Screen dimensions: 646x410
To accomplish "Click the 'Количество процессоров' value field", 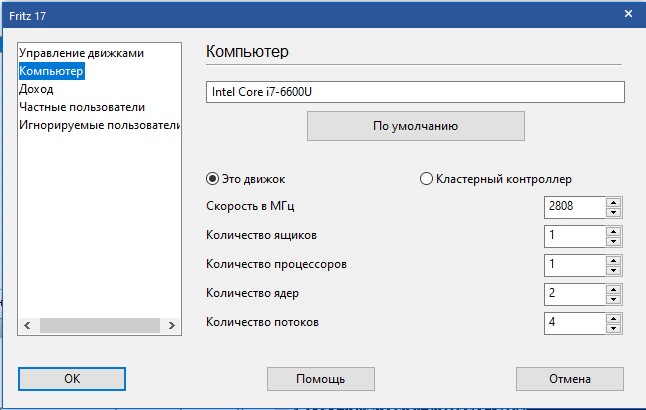I will click(x=575, y=265).
